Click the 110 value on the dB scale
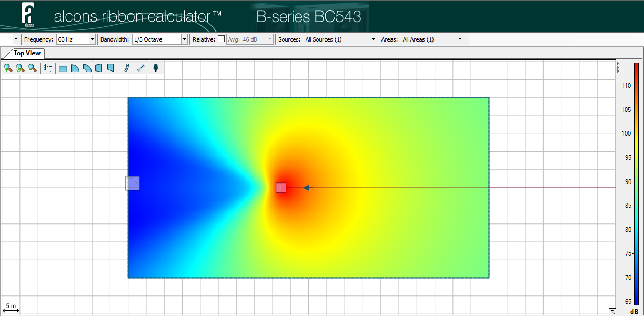Viewport: 644px width, 316px height. coord(626,86)
